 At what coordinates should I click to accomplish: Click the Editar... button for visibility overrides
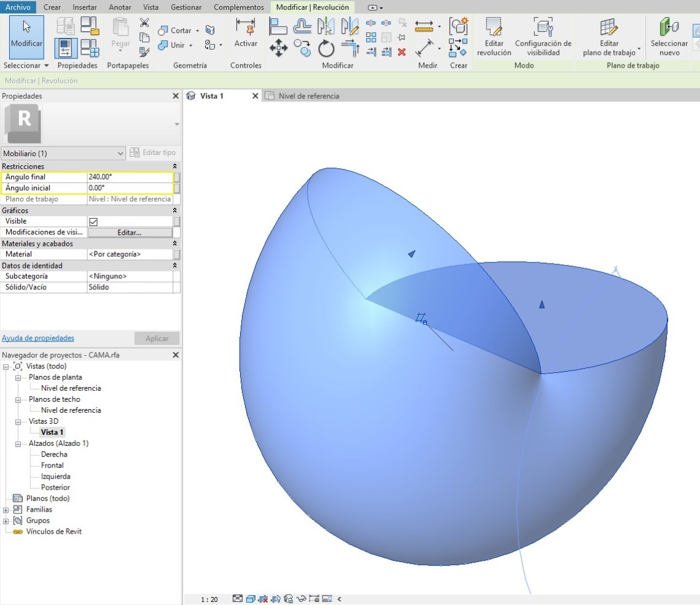[x=130, y=233]
